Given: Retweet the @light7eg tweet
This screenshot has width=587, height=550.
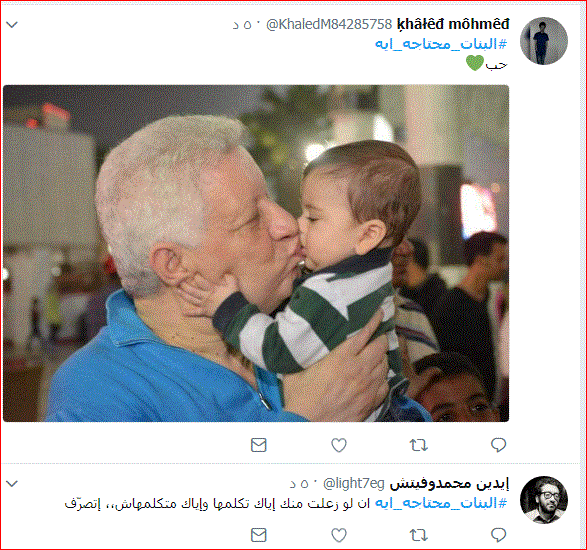Looking at the screenshot, I should click(419, 535).
